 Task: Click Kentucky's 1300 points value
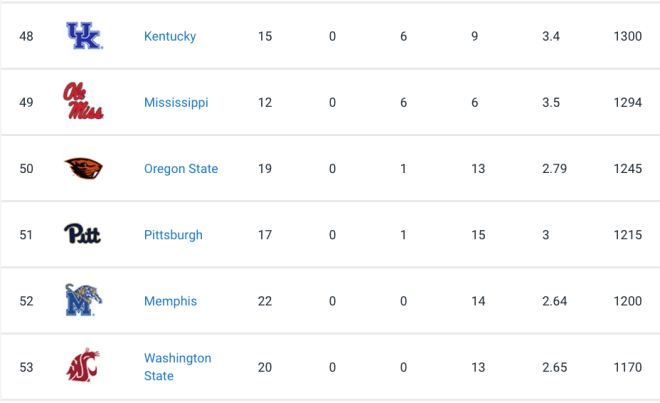(x=628, y=36)
